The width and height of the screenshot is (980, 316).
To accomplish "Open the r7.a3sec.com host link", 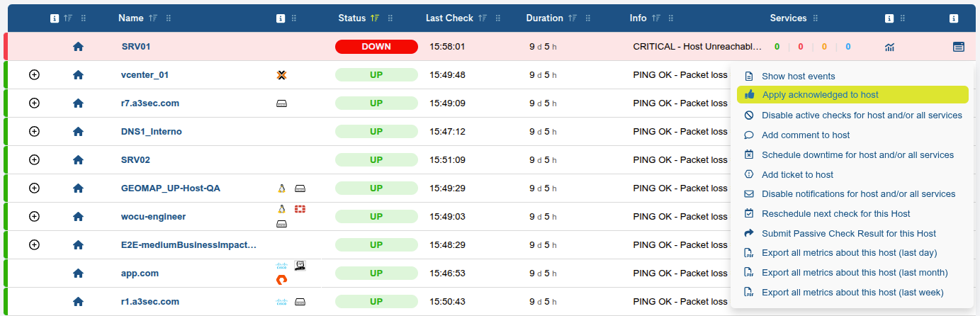I will 150,103.
